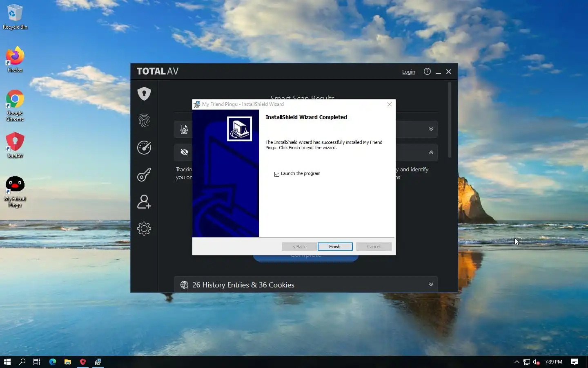Open taskbar search
The width and height of the screenshot is (588, 368).
coord(22,362)
